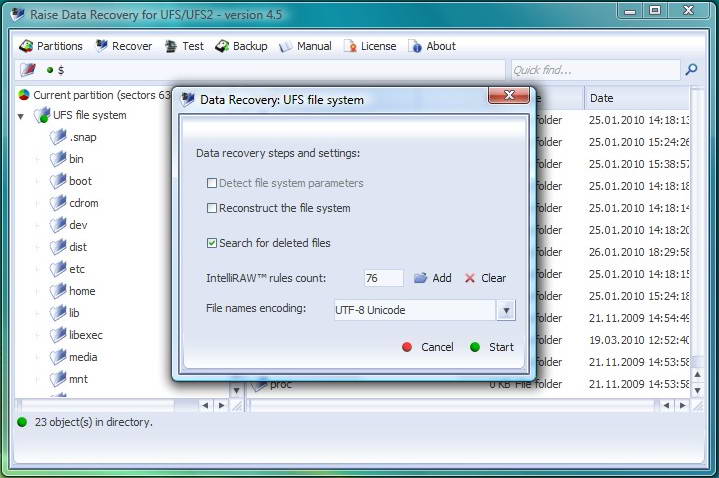Screen dimensions: 719x478
Task: Select the libexec folder icon in tree
Action: (x=58, y=335)
